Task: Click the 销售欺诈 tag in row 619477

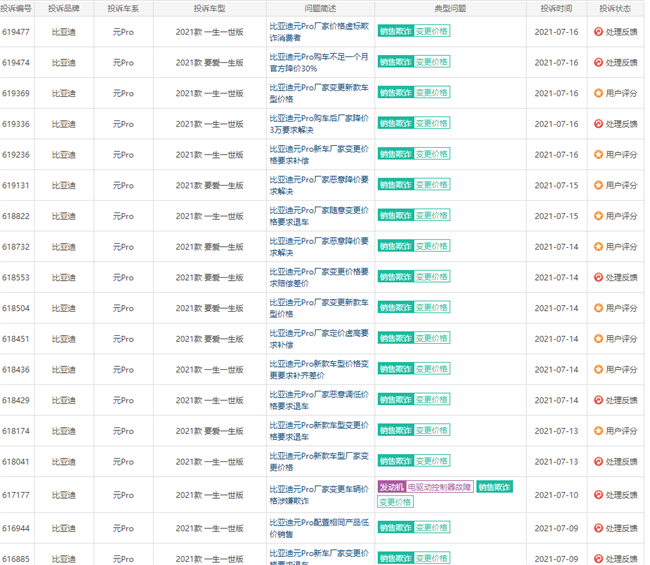Action: point(395,31)
